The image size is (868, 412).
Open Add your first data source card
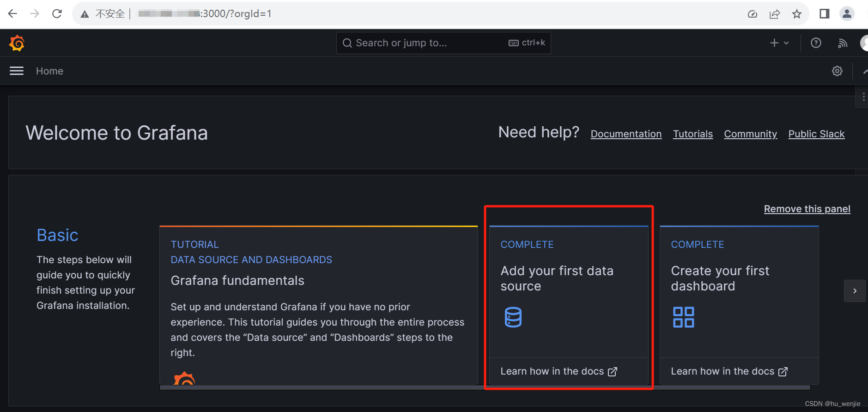point(569,305)
